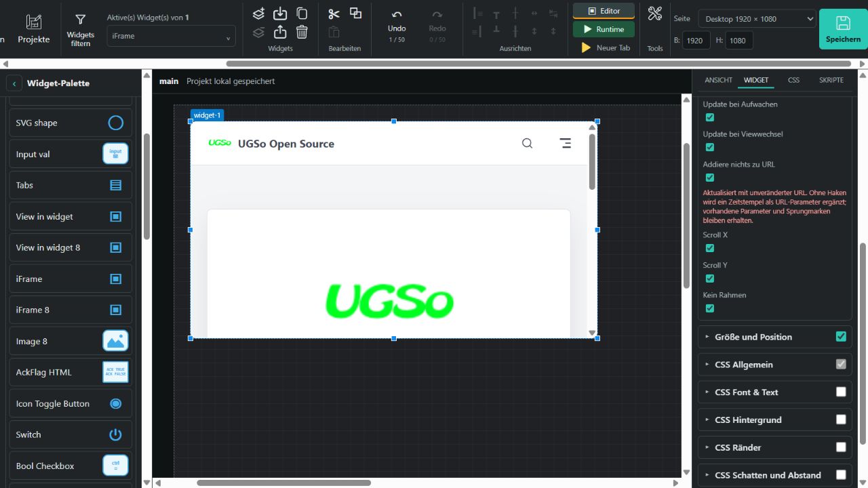The image size is (868, 488).
Task: Select the widget-1 label tag
Action: tap(207, 115)
